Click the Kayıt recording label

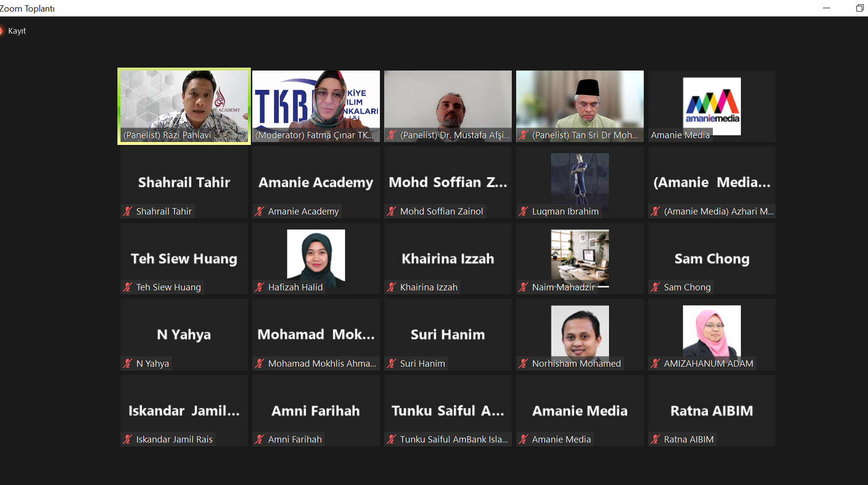click(17, 31)
